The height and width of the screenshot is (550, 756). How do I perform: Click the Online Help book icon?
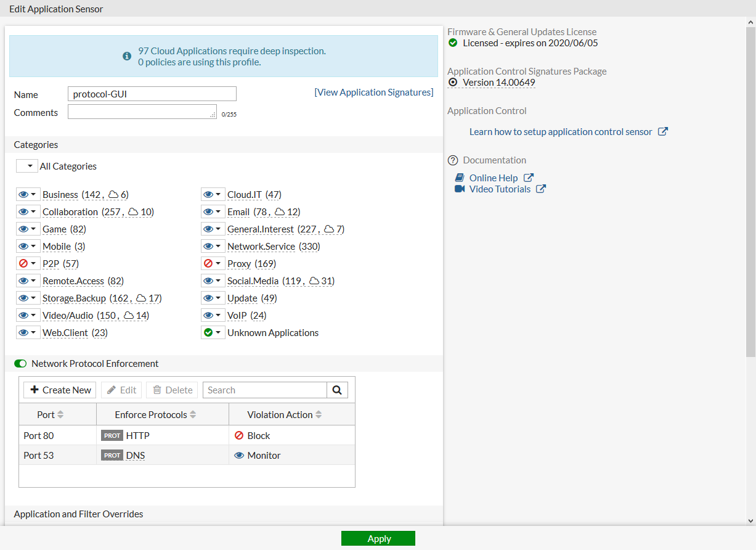(x=460, y=178)
